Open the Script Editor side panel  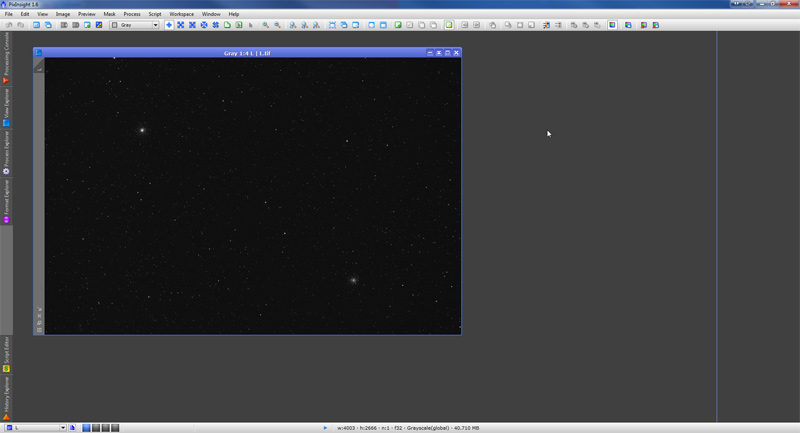[6, 355]
